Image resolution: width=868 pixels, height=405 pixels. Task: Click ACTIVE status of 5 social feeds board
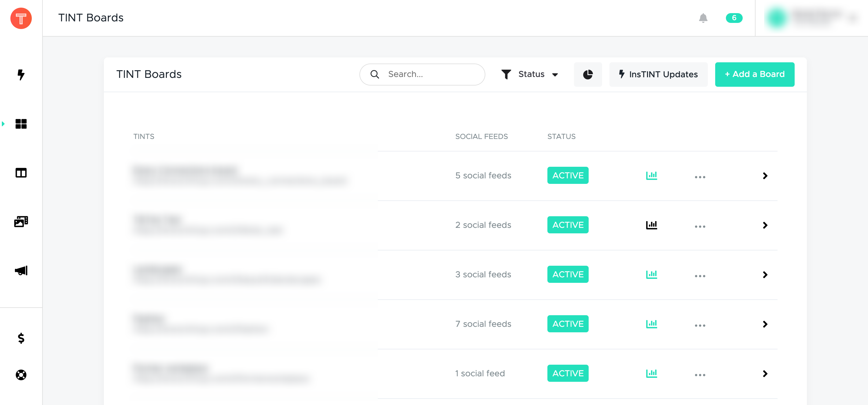tap(568, 175)
